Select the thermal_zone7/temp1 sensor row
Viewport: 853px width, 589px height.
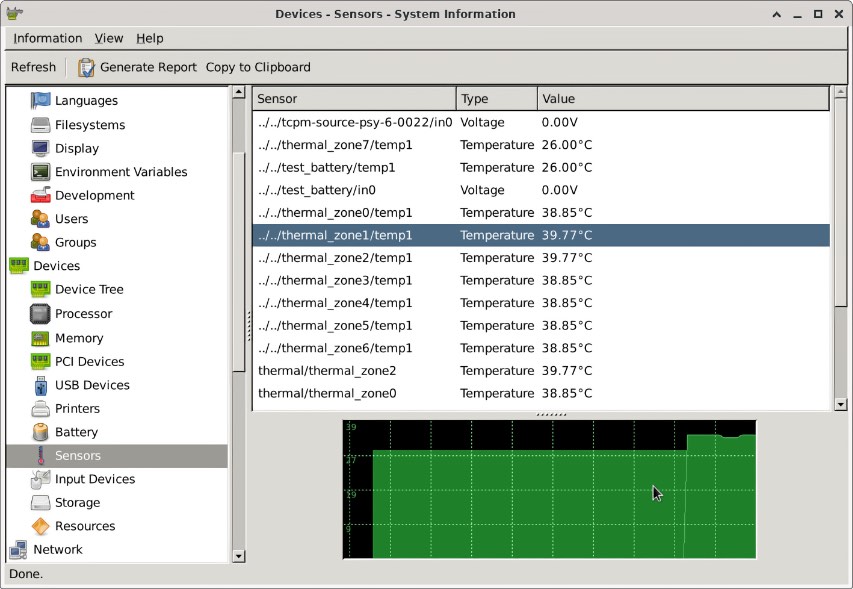(541, 145)
